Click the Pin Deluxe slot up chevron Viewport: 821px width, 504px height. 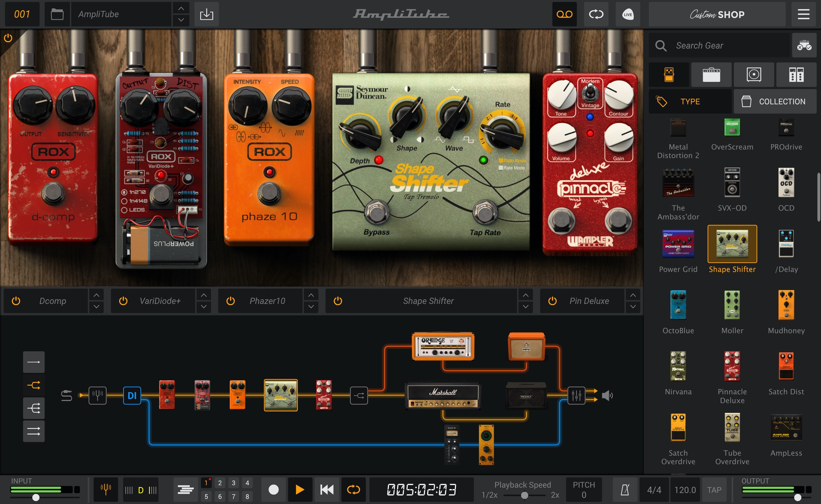tap(633, 295)
